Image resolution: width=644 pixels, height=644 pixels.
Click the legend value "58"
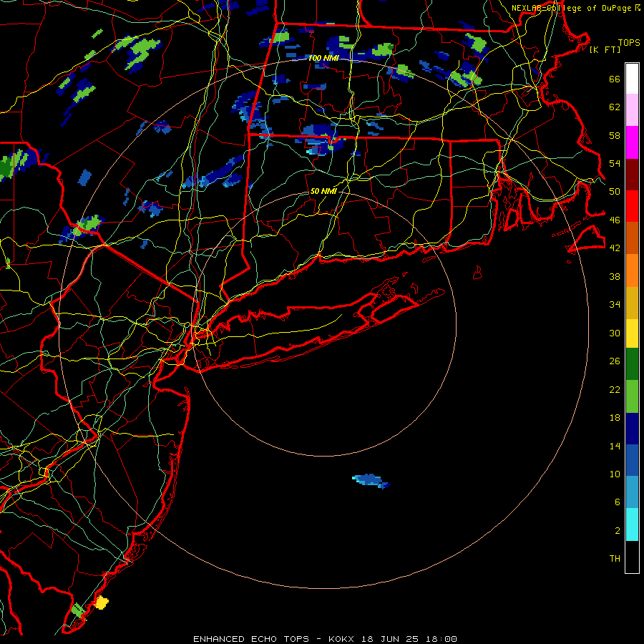coord(615,135)
